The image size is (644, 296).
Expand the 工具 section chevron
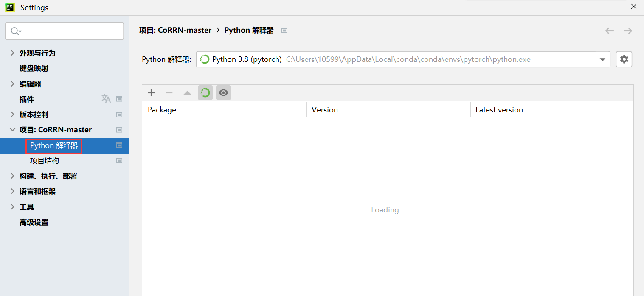point(12,207)
